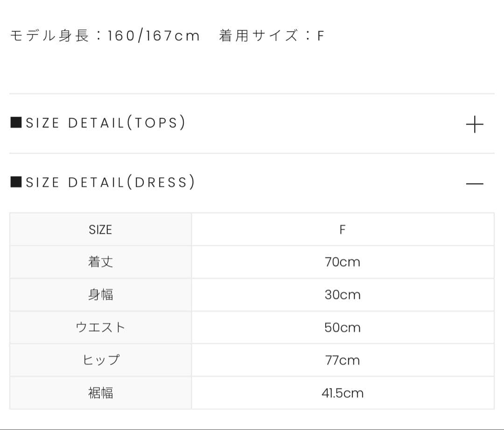Click the black square beside SIZE DETAIL(TOPS)

click(16, 123)
